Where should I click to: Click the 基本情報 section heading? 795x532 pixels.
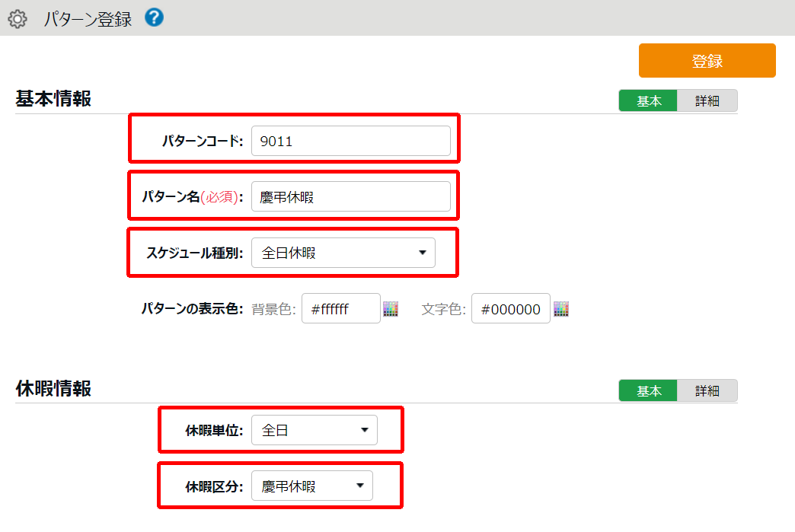[x=53, y=99]
